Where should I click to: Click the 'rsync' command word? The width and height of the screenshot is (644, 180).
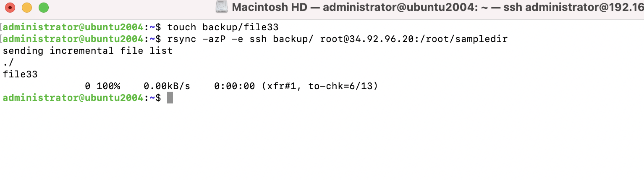pos(182,39)
